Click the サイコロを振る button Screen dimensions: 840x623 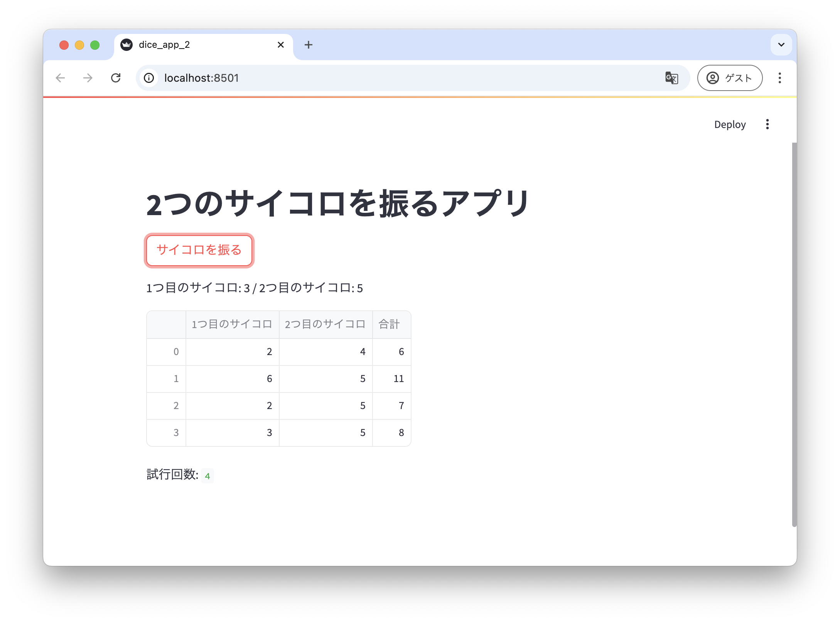coord(199,251)
